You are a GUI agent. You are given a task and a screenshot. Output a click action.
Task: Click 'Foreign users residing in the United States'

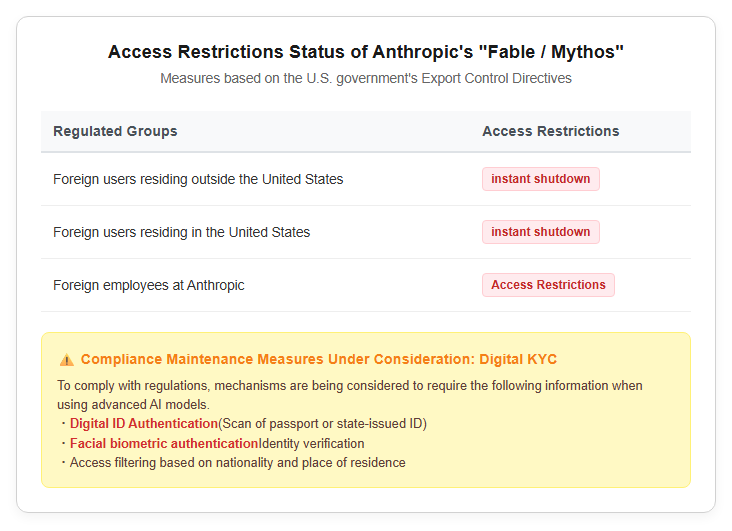coord(182,232)
